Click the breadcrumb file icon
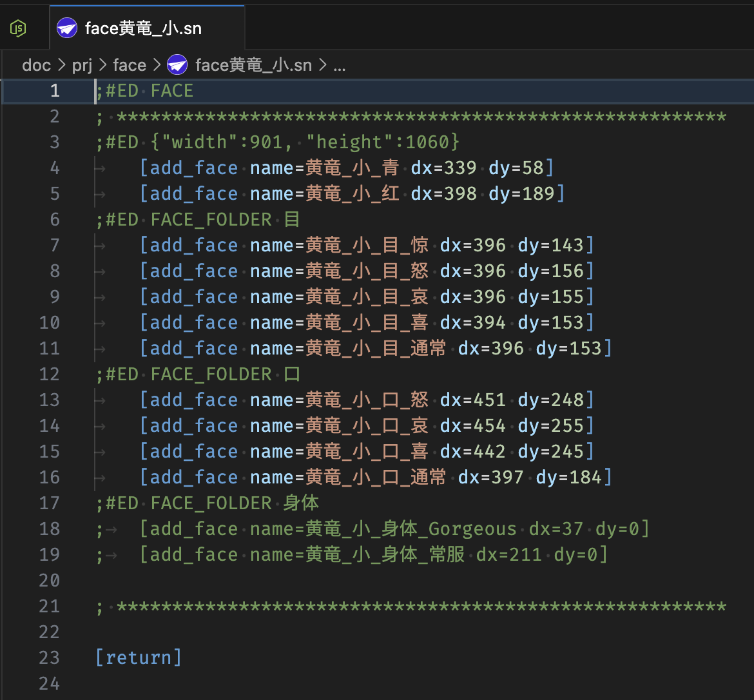This screenshot has width=754, height=700. coord(177,65)
